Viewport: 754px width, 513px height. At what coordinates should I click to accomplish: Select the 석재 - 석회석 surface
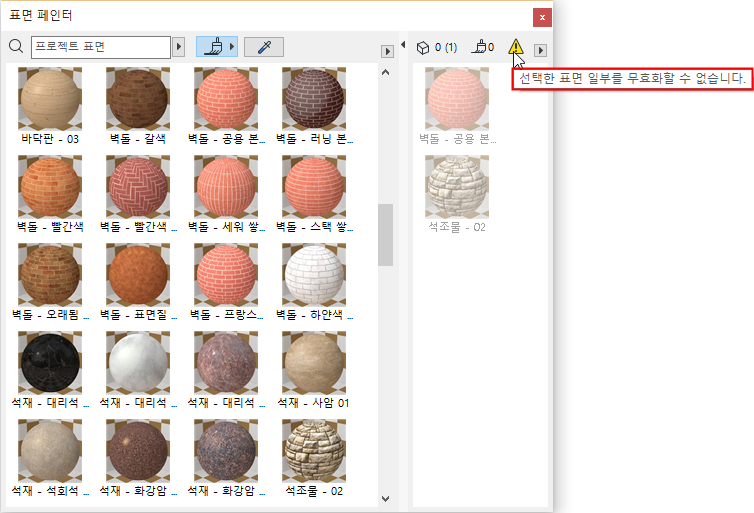(x=50, y=458)
